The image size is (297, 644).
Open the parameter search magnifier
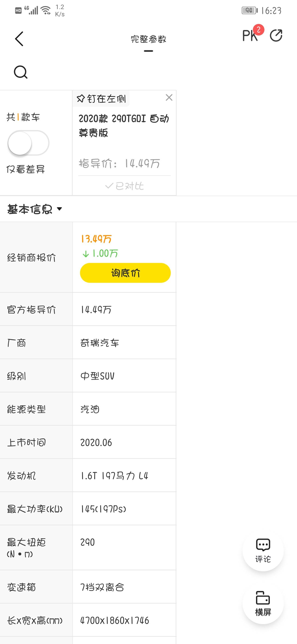click(20, 72)
